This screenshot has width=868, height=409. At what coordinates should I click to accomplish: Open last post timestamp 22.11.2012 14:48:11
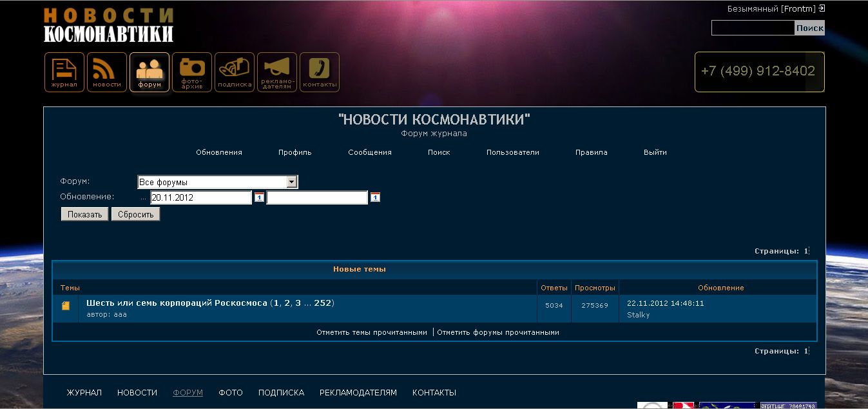click(665, 303)
